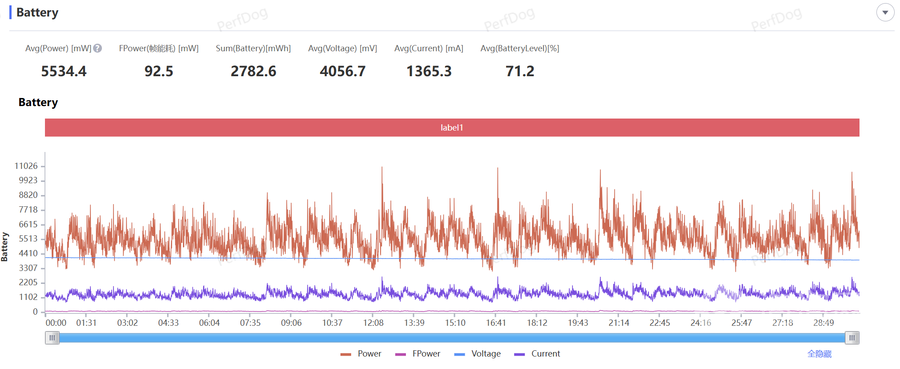Click the Avg(BatteryLevel)[%] label
The image size is (900, 369).
520,49
